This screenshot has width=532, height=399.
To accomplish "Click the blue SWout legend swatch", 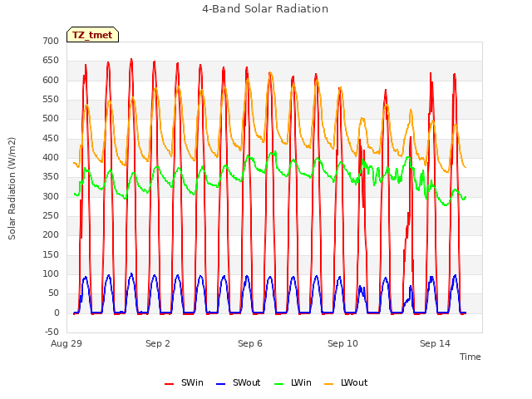I will [220, 384].
